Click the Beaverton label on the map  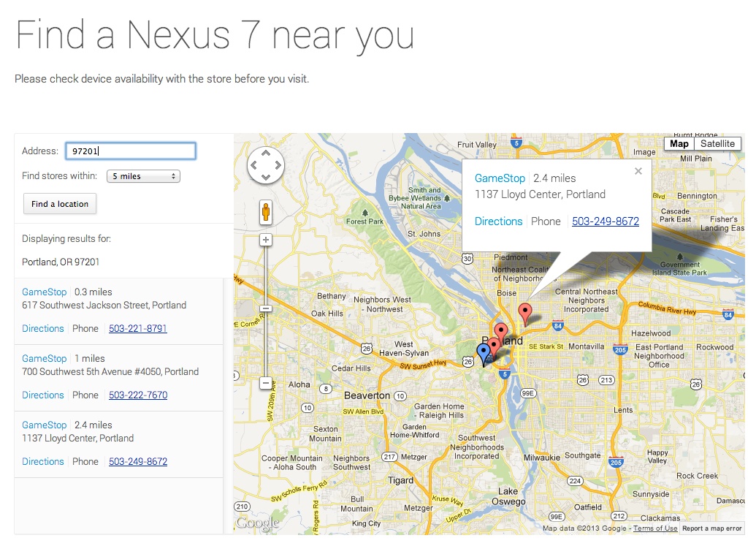point(367,395)
